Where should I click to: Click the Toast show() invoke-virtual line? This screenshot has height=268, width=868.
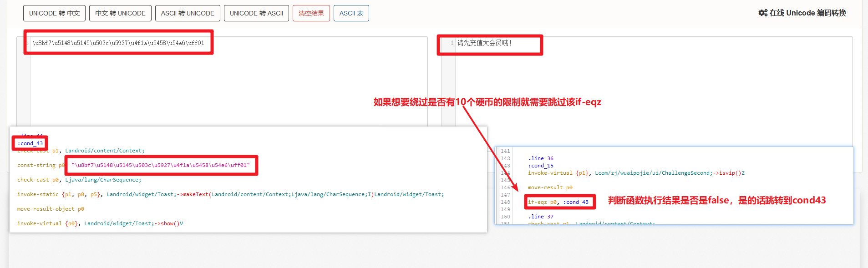coord(100,223)
